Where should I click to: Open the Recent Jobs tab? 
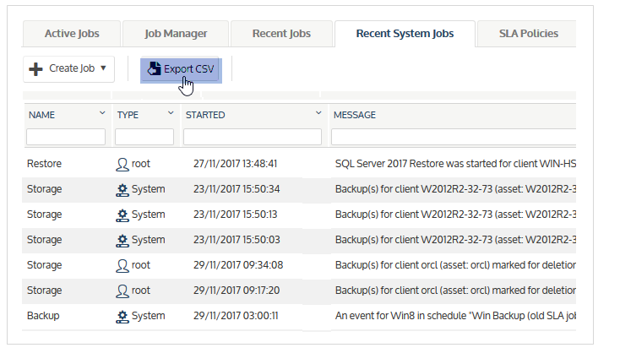pos(281,34)
